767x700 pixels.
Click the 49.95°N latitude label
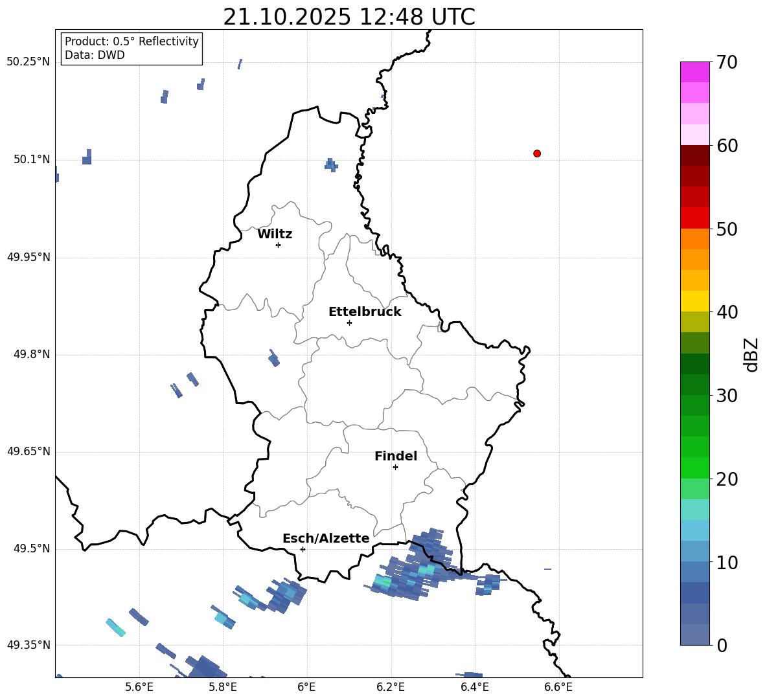click(29, 256)
